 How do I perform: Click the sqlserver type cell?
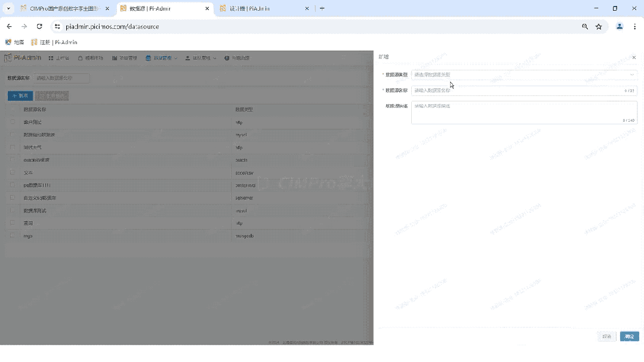point(244,198)
